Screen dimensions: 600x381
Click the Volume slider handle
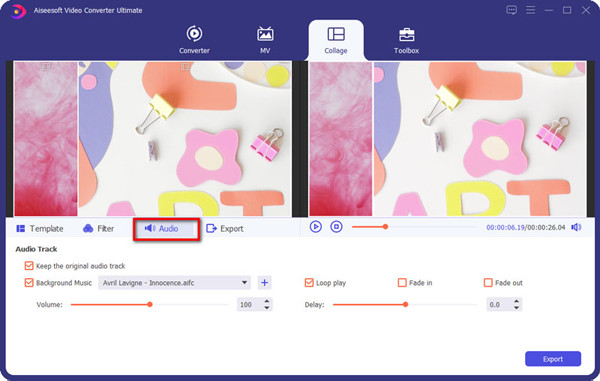(150, 304)
